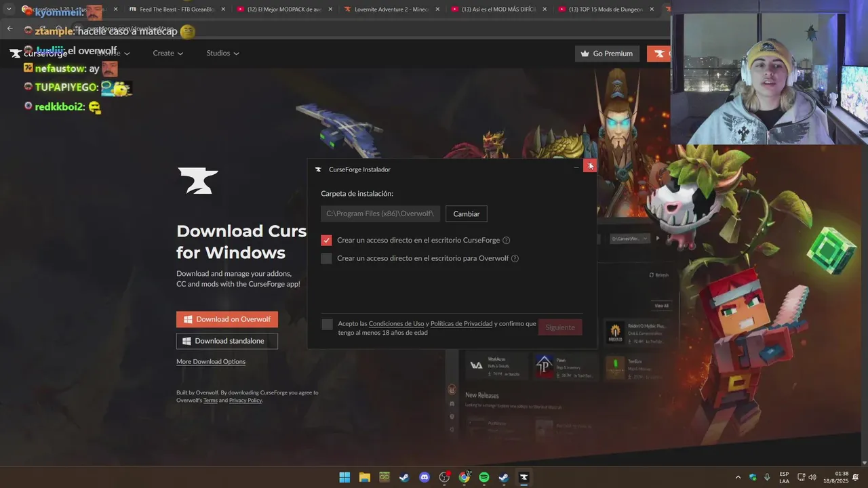Open Políticas de Privacidad link

(x=461, y=323)
